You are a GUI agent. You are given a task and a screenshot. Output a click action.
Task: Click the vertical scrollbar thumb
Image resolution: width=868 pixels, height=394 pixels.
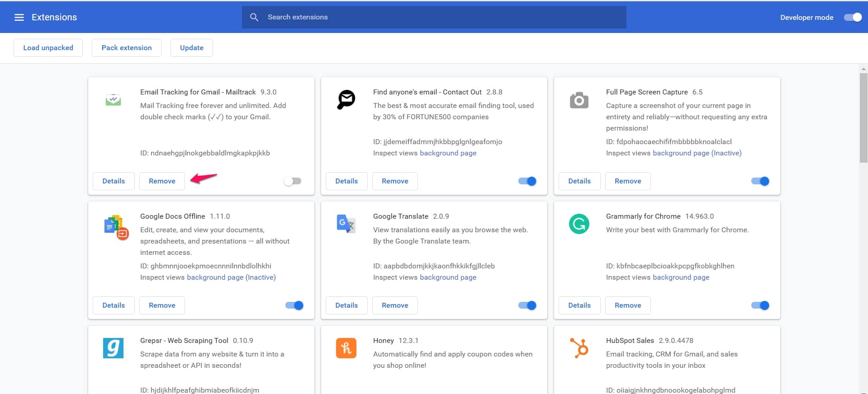point(863,117)
